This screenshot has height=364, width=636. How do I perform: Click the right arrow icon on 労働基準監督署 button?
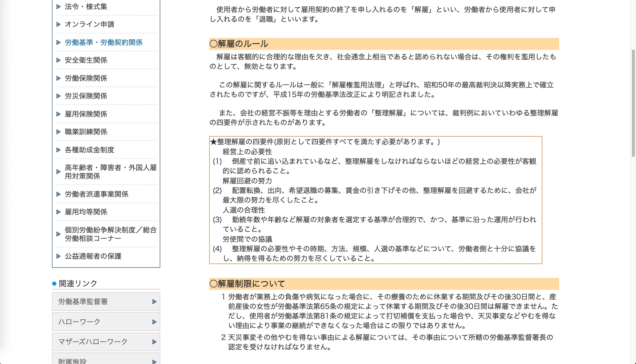[x=154, y=302]
